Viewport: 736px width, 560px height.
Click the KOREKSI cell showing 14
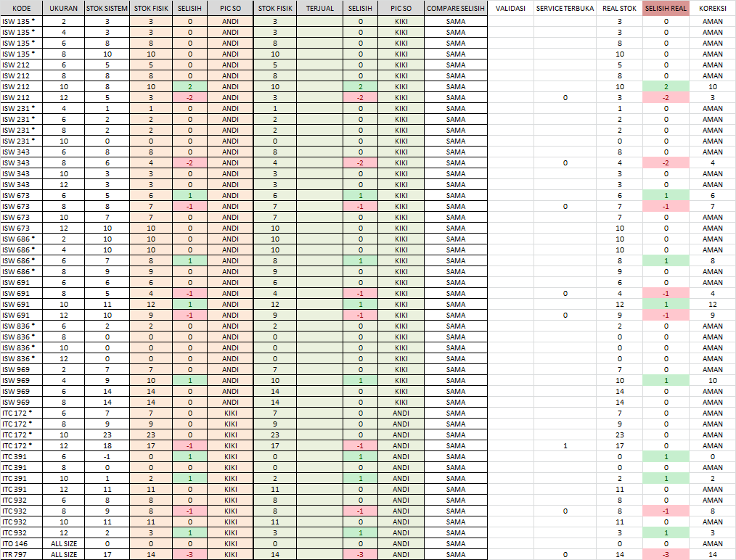(x=712, y=554)
